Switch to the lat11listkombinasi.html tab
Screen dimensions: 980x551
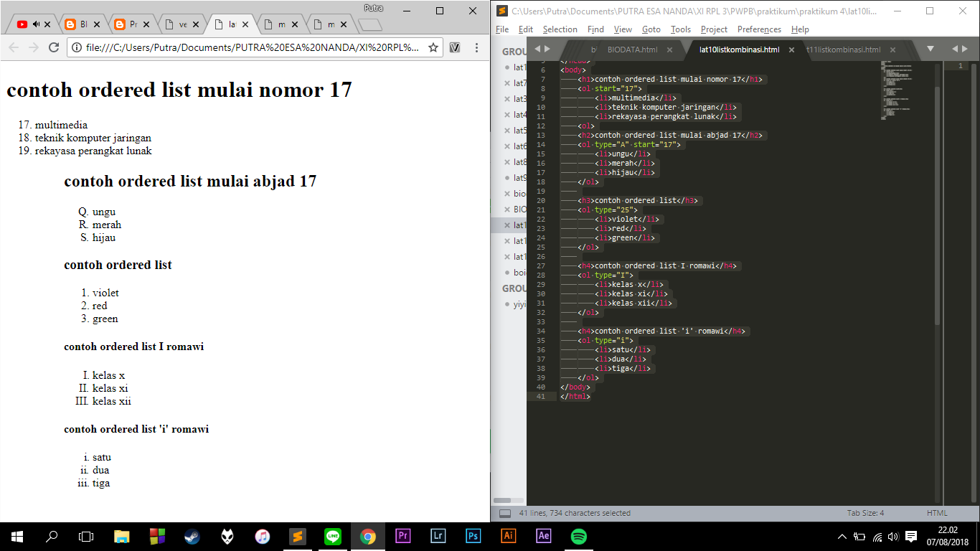[x=844, y=50]
